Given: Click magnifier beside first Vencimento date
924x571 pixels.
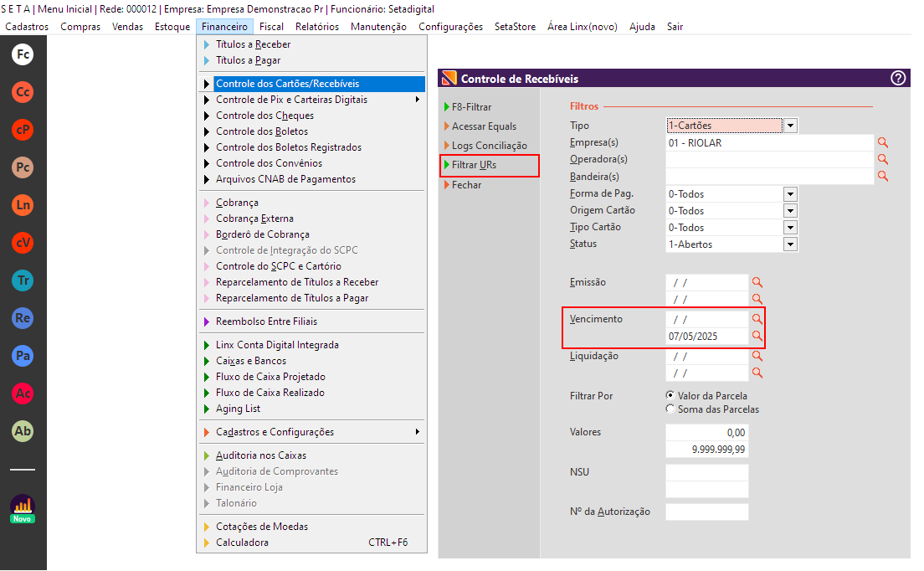Looking at the screenshot, I should coord(757,319).
